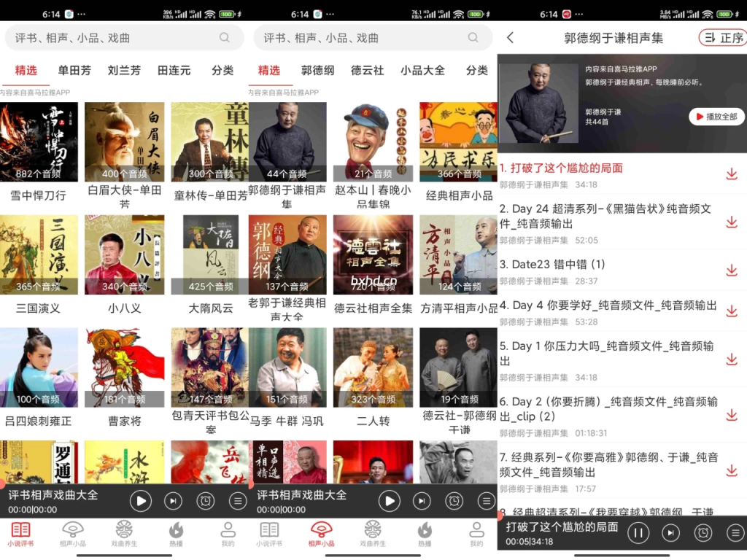Tap search magnifier icon in left screen

225,38
